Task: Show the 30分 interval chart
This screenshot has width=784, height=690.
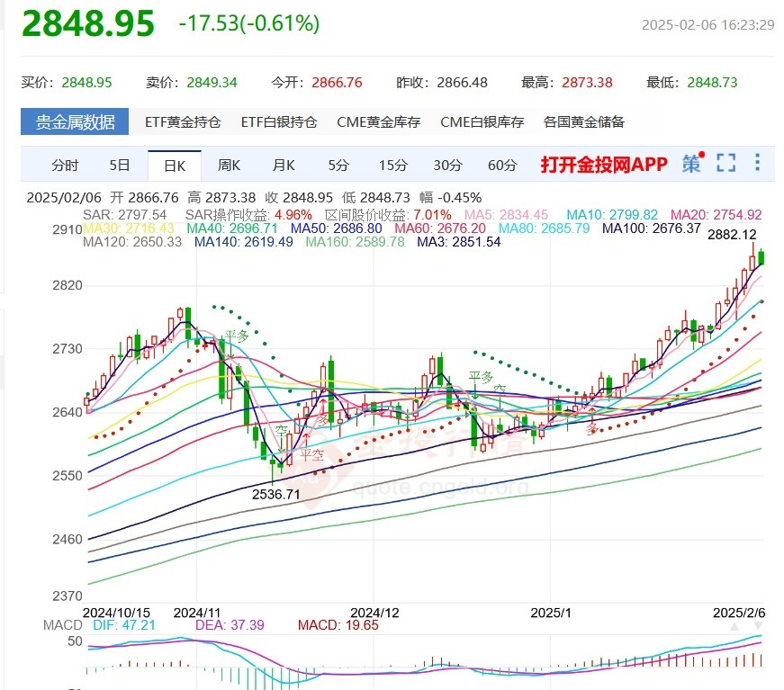Action: (x=447, y=165)
